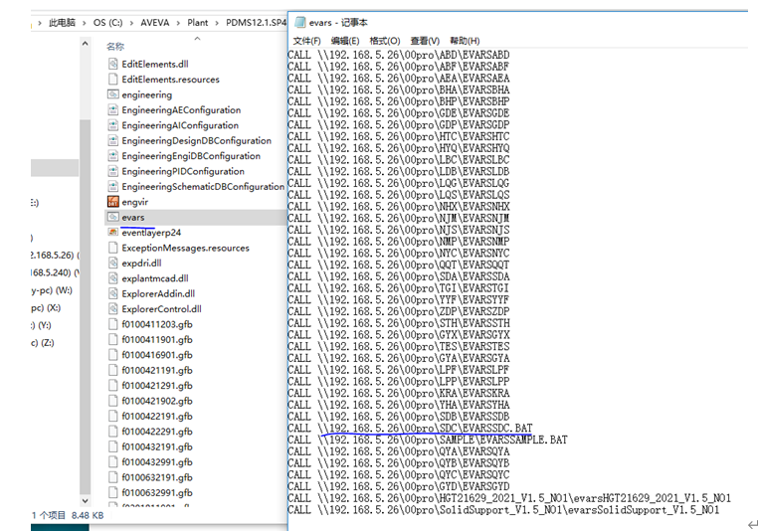Click PDMS12.1.SP4 in the address path

click(257, 23)
